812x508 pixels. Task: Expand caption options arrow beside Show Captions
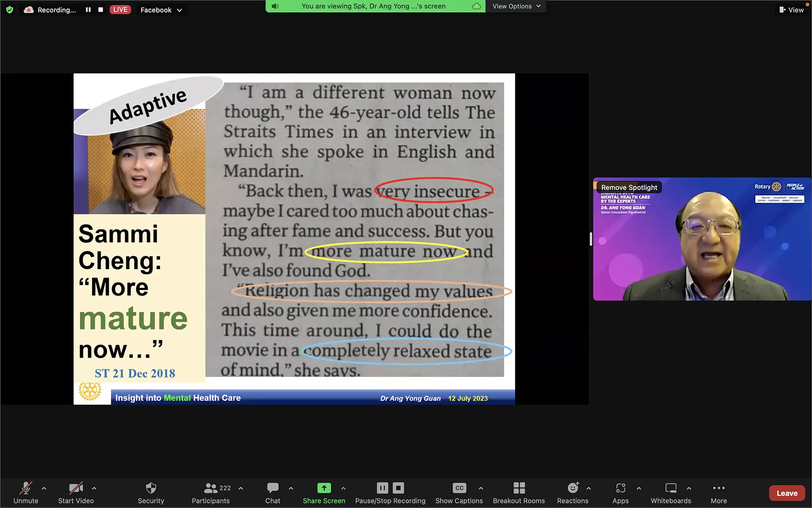[x=481, y=488]
